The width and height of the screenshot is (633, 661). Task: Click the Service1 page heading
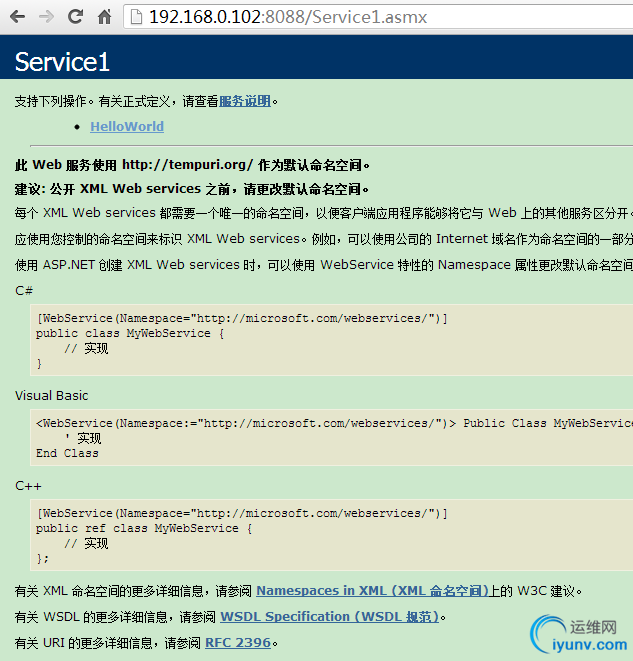click(62, 62)
